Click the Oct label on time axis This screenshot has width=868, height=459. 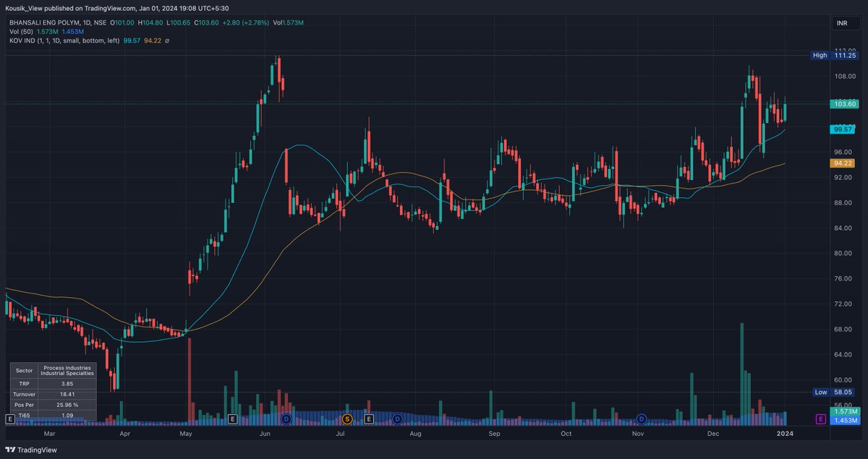click(x=566, y=434)
